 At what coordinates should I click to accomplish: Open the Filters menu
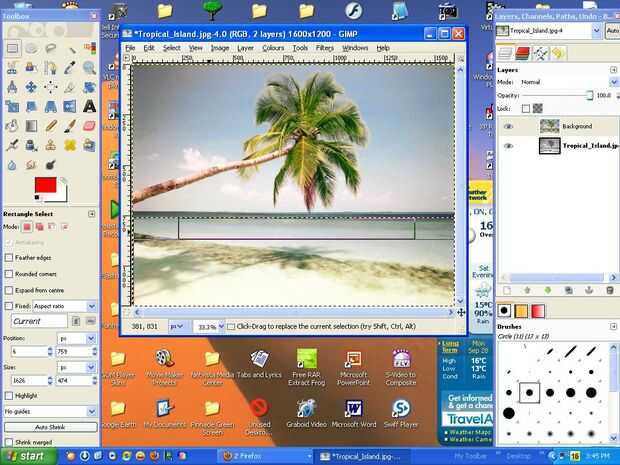pos(325,48)
